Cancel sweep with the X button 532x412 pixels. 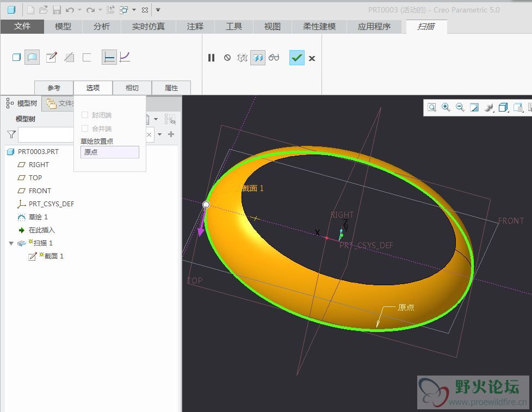[x=312, y=58]
